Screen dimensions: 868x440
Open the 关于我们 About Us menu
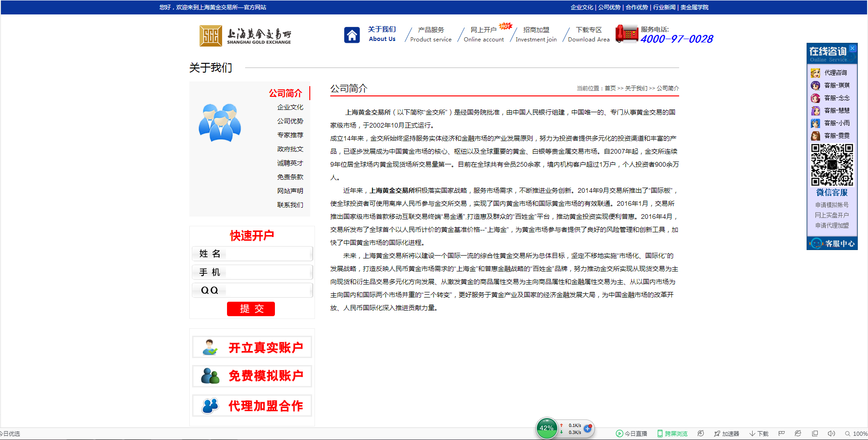[x=382, y=34]
